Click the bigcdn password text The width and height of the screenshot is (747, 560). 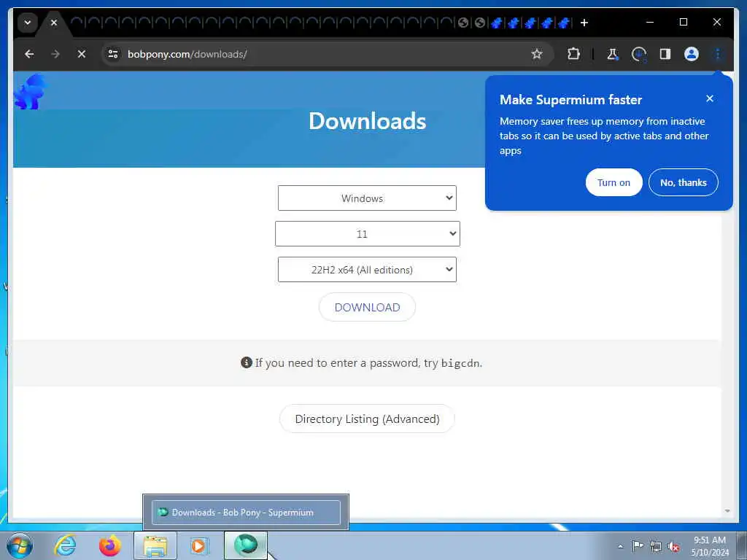coord(460,363)
